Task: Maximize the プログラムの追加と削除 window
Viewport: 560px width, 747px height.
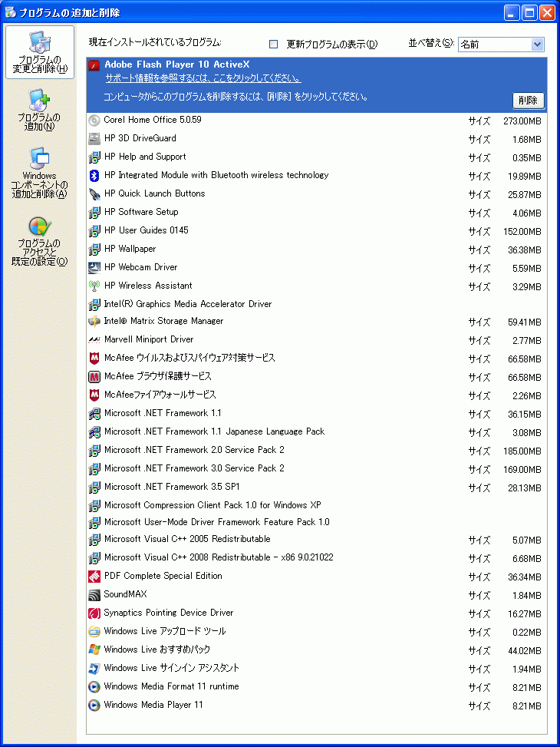Action: click(x=529, y=13)
